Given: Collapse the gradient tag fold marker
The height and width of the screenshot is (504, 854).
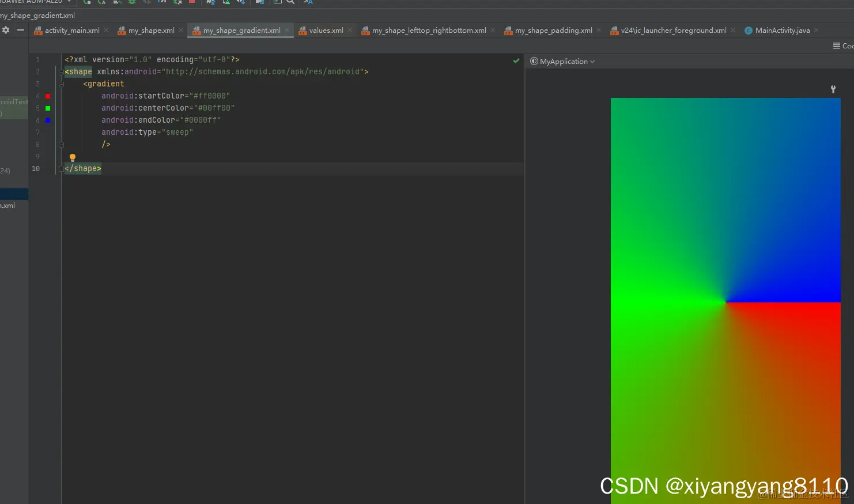Looking at the screenshot, I should point(61,84).
